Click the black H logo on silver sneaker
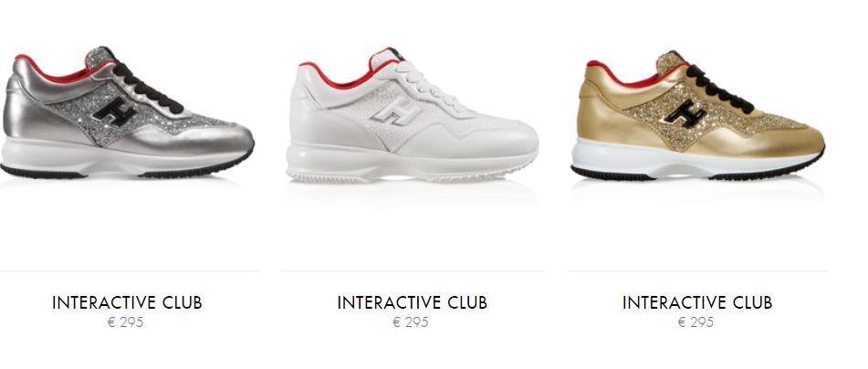The height and width of the screenshot is (369, 868). pos(115,111)
